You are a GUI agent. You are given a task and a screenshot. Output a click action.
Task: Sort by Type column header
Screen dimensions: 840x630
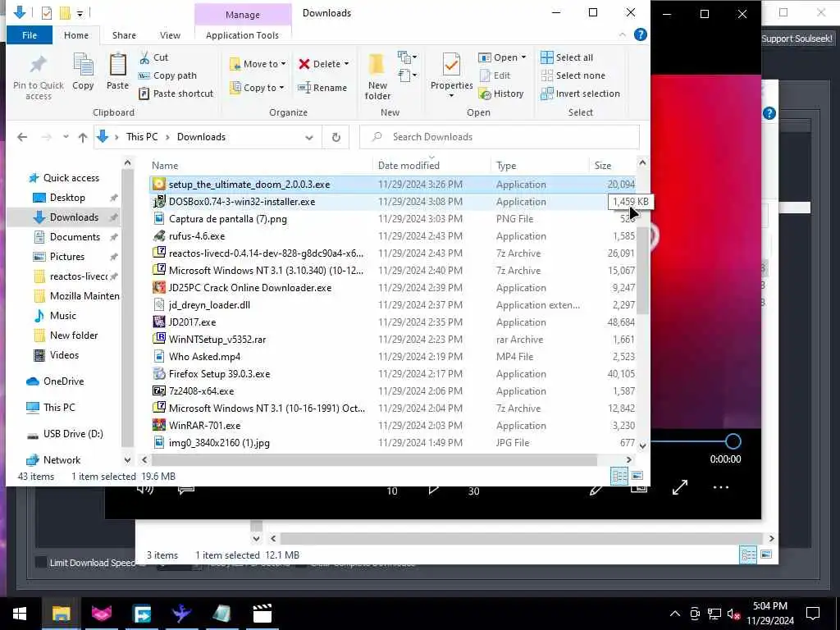click(x=540, y=166)
